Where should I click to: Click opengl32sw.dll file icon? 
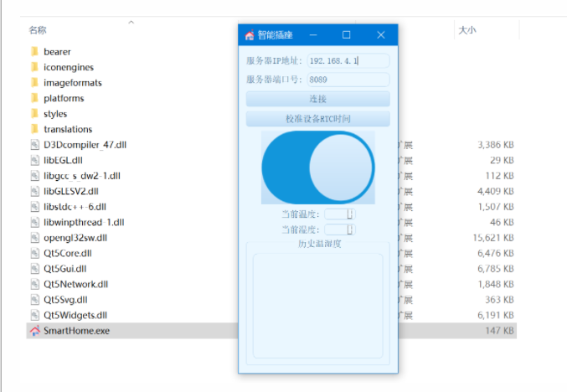[x=34, y=238]
